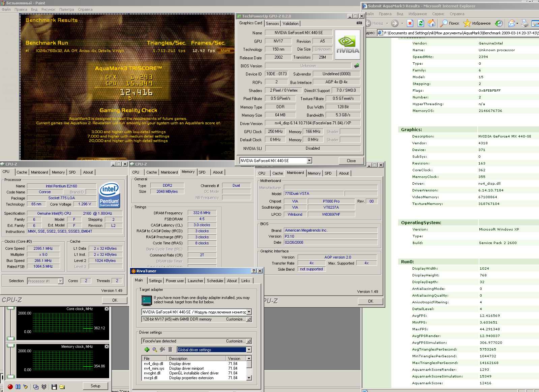Open IE Back button history arrow
539x392 pixels.
click(387, 23)
